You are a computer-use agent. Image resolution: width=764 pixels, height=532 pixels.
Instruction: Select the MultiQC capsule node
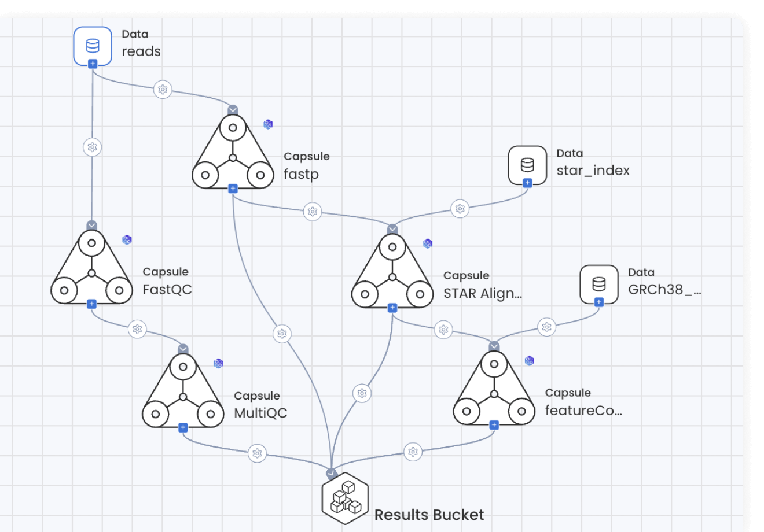coord(183,390)
